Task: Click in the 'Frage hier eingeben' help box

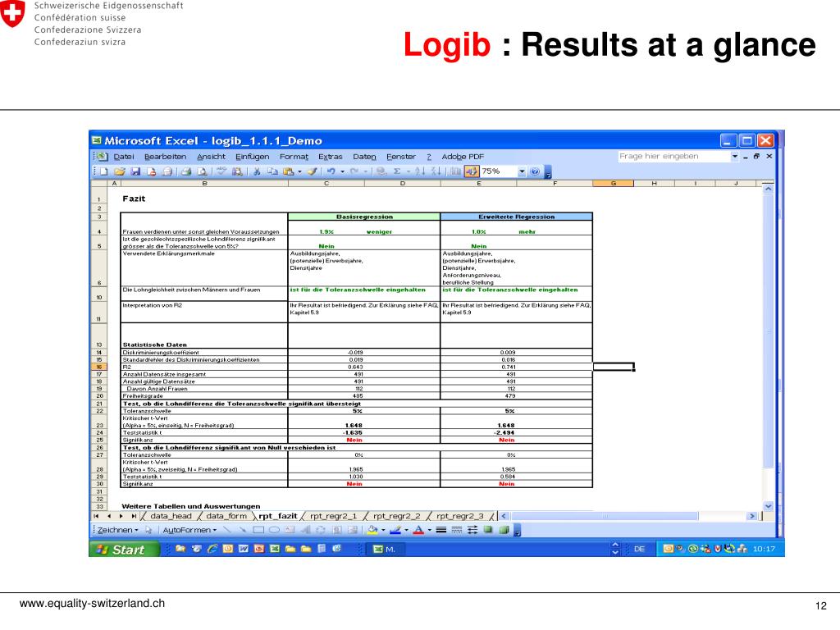Action: (674, 157)
